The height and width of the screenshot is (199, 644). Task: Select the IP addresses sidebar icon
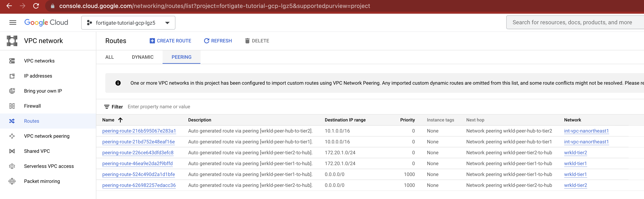12,76
